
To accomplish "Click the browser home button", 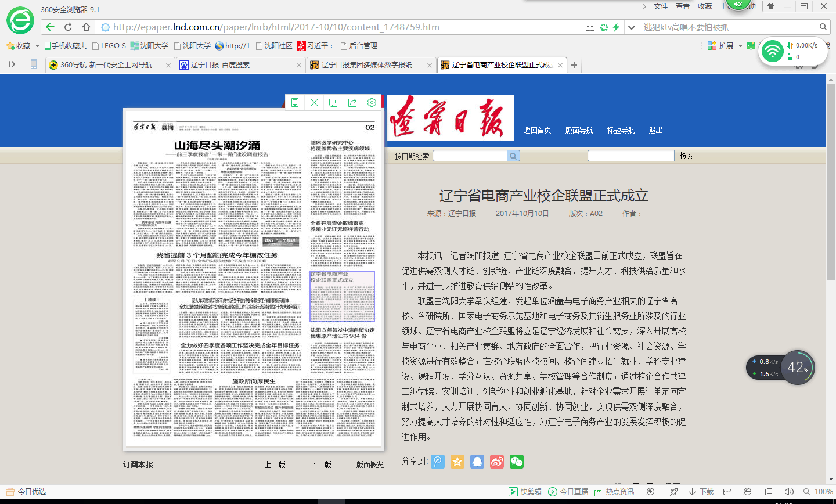I will (x=86, y=27).
